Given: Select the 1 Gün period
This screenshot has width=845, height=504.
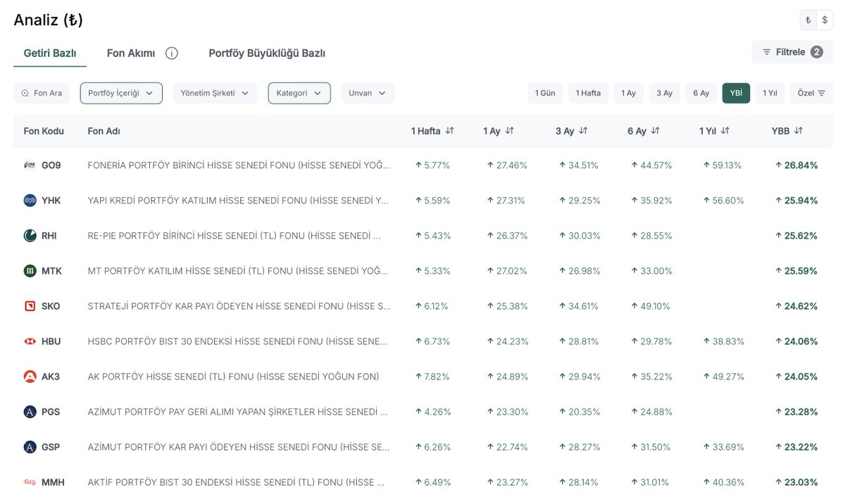Looking at the screenshot, I should (x=545, y=93).
